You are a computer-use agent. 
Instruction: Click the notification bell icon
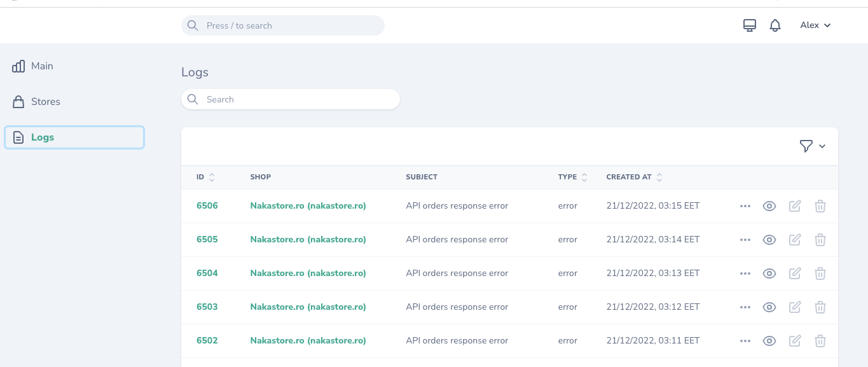pyautogui.click(x=775, y=25)
